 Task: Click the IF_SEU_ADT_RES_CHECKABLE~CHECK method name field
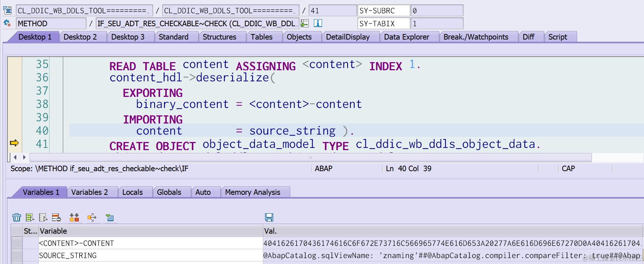pyautogui.click(x=197, y=23)
